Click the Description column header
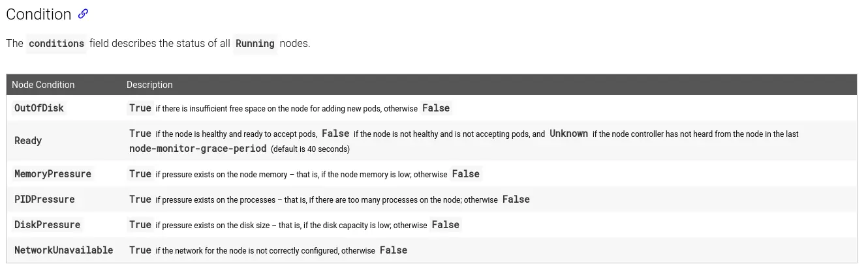The width and height of the screenshot is (868, 279). (x=149, y=85)
